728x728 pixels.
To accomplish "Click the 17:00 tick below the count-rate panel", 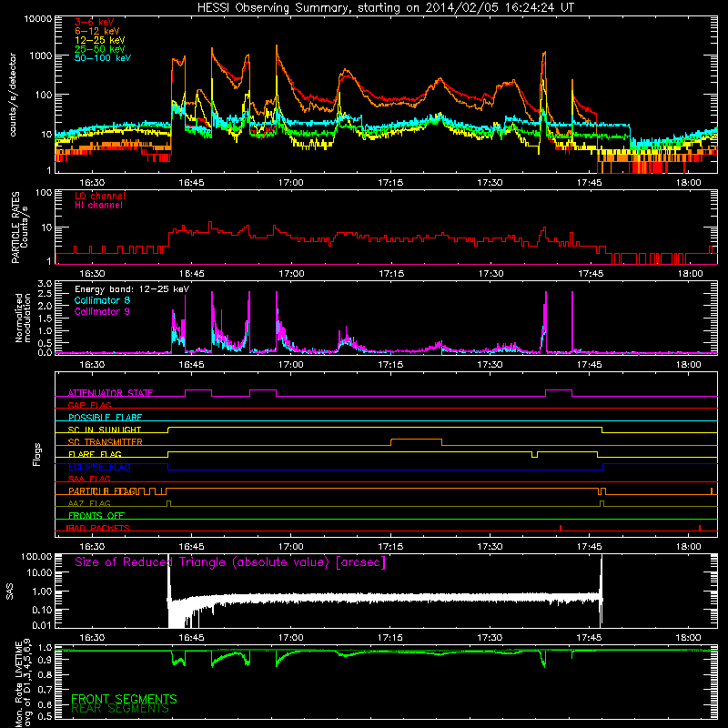I will pos(290,183).
